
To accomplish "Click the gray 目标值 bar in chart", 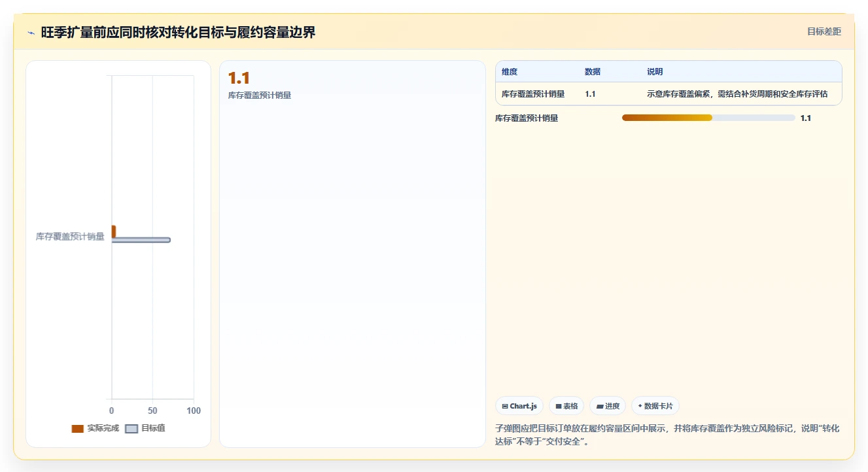I will click(x=141, y=240).
